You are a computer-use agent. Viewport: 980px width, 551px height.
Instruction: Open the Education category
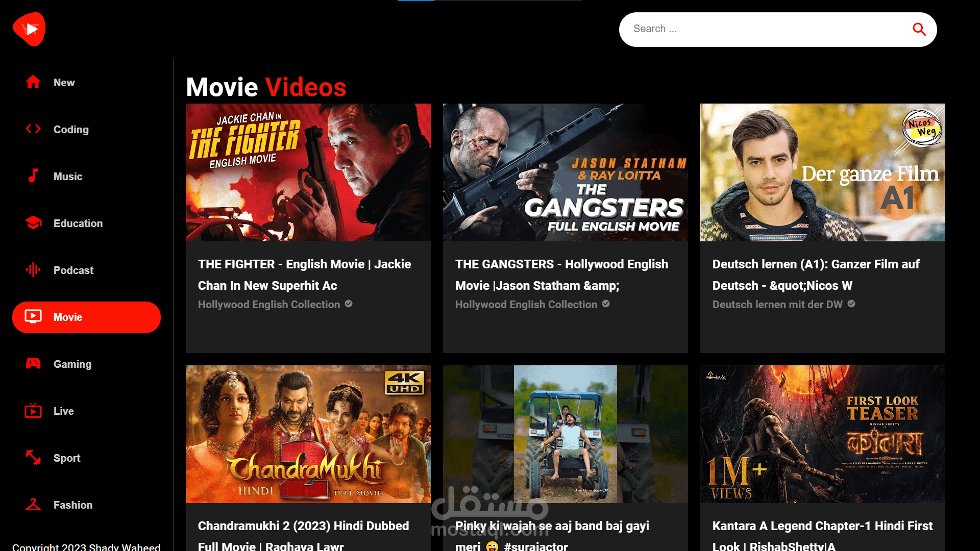click(86, 223)
